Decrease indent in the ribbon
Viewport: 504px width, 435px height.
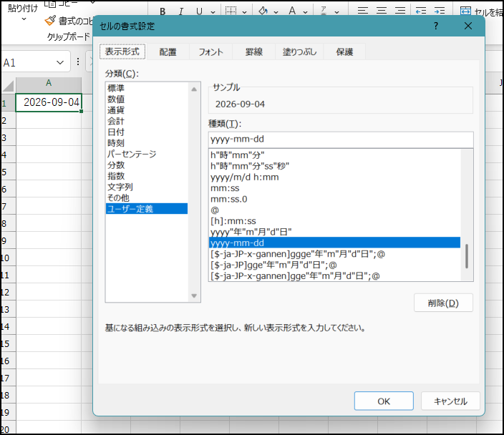pos(421,11)
